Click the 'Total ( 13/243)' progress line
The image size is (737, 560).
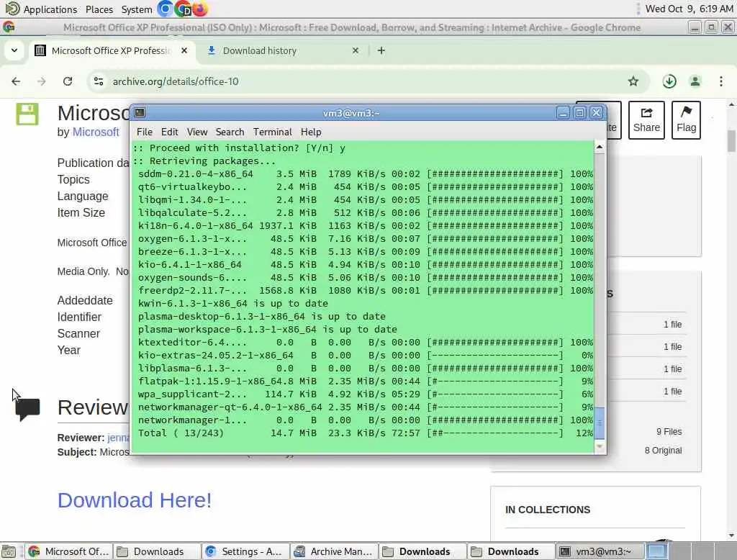pos(365,433)
